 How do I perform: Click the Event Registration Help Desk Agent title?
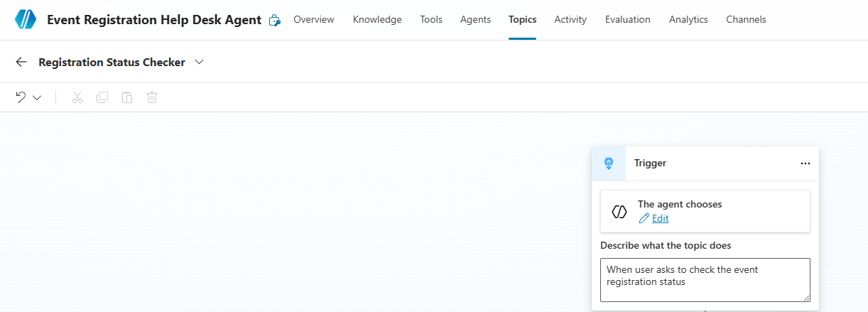154,20
